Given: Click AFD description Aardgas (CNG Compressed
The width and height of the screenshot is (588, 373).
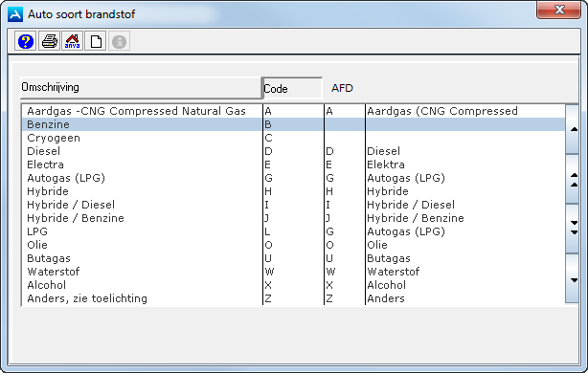Looking at the screenshot, I should [442, 111].
